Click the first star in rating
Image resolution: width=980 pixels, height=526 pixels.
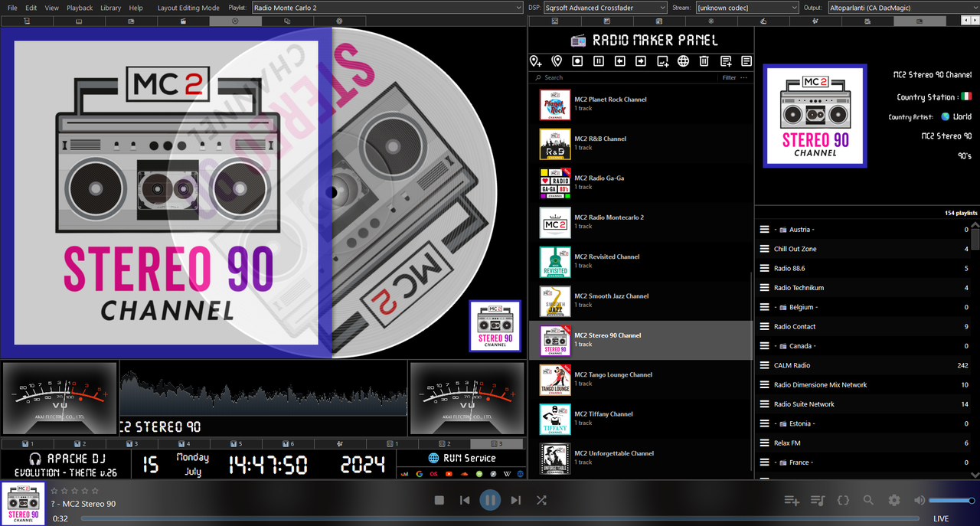[54, 491]
